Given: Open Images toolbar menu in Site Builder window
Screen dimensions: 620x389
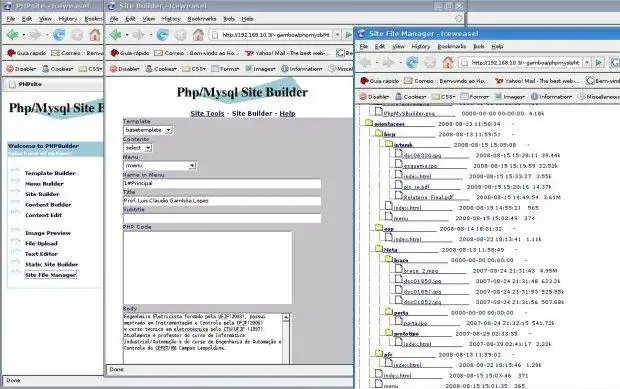Looking at the screenshot, I should coord(260,69).
